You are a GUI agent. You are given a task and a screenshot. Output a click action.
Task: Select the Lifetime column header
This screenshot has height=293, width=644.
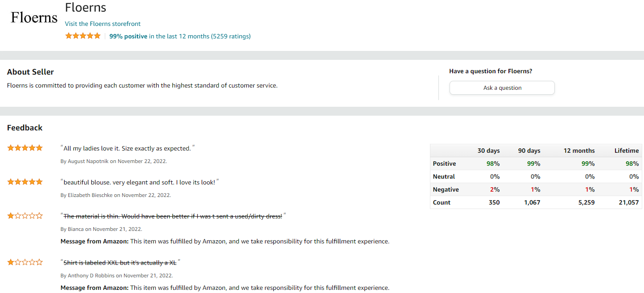point(627,151)
